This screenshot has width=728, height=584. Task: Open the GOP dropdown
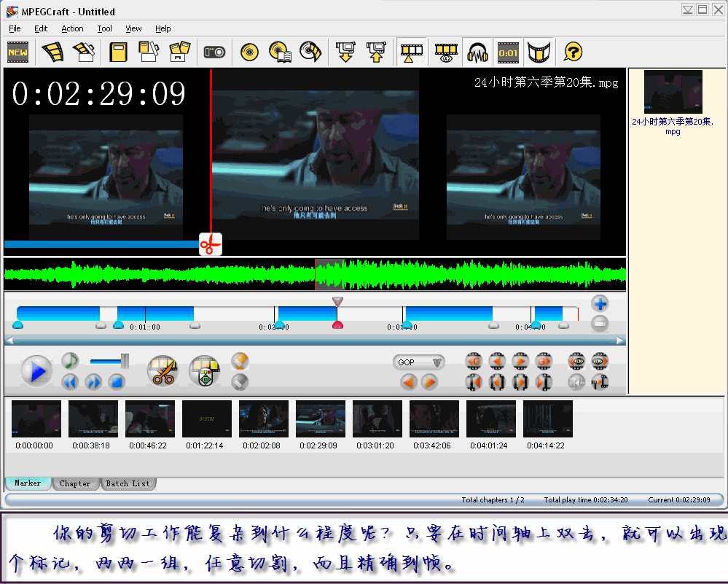point(419,362)
